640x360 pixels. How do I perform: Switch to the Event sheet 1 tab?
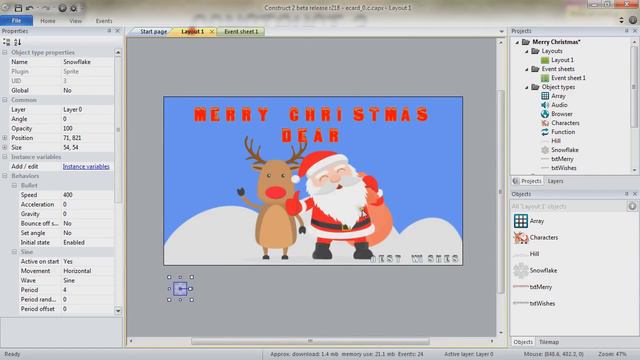click(x=241, y=31)
